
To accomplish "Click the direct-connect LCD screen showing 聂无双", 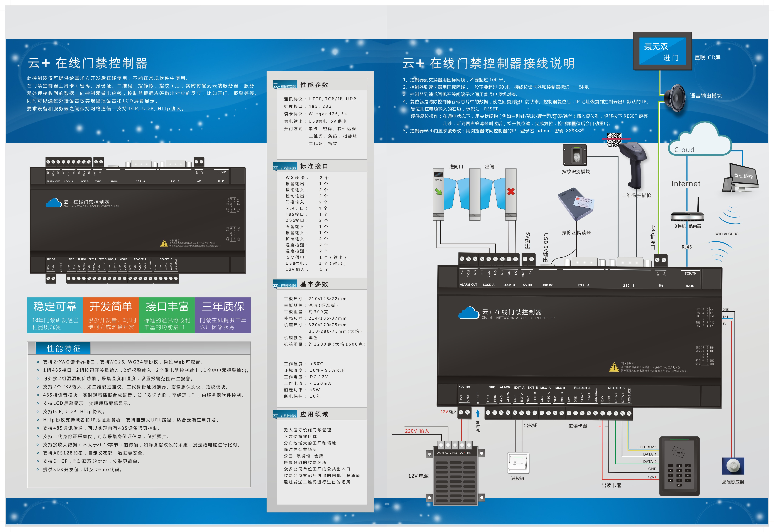I will pyautogui.click(x=662, y=51).
